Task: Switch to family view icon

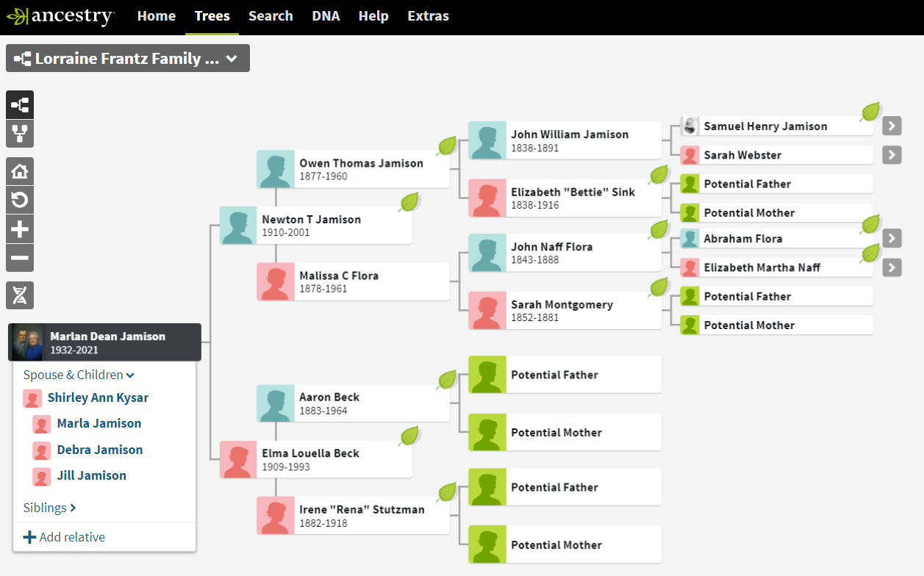Action: pyautogui.click(x=20, y=134)
